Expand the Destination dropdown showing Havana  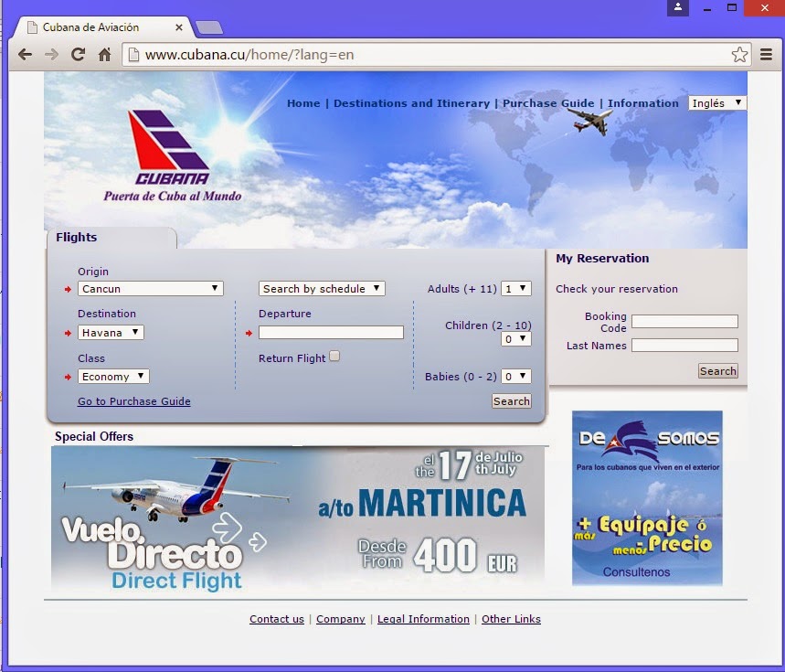tap(111, 333)
